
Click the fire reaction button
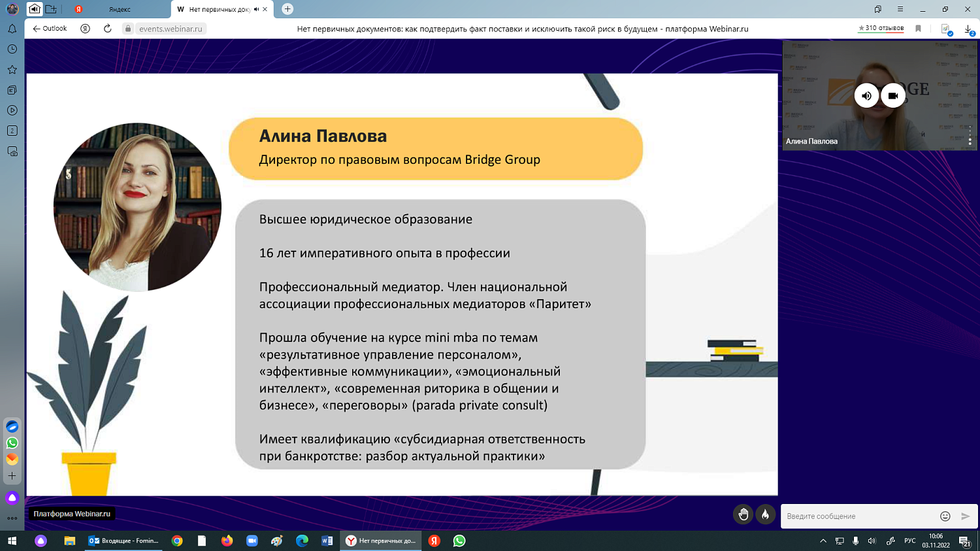click(x=765, y=515)
